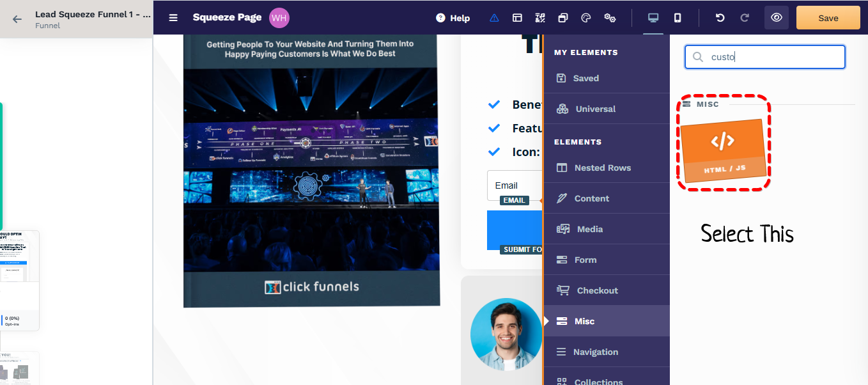The width and height of the screenshot is (868, 385).
Task: Open the settings gears icon
Action: point(610,18)
